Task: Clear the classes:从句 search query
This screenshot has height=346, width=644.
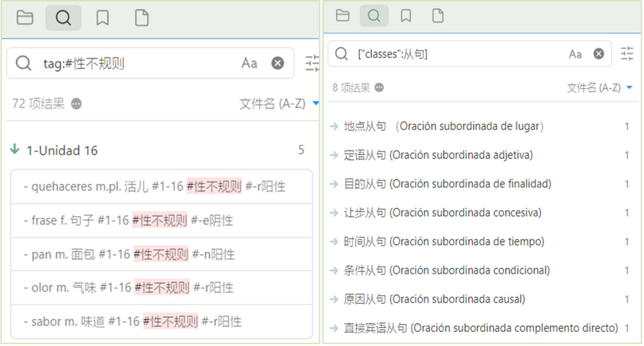Action: click(599, 54)
